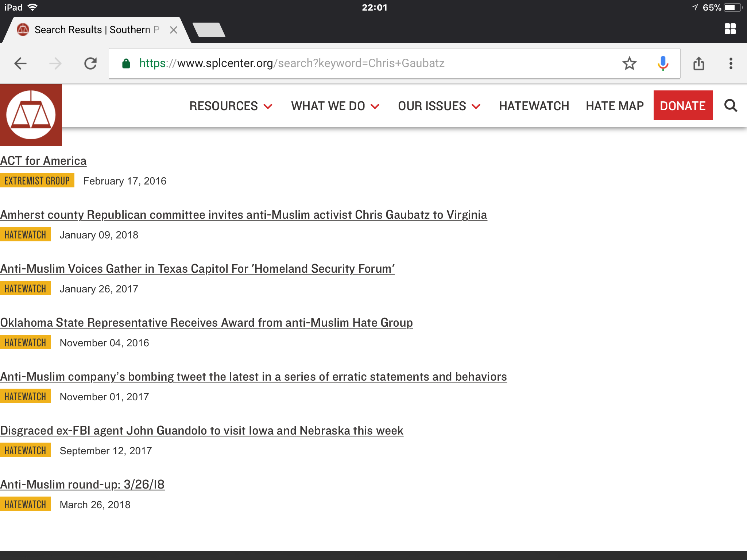Screen dimensions: 747x560
Task: Close the Search Results tab
Action: coord(174,30)
